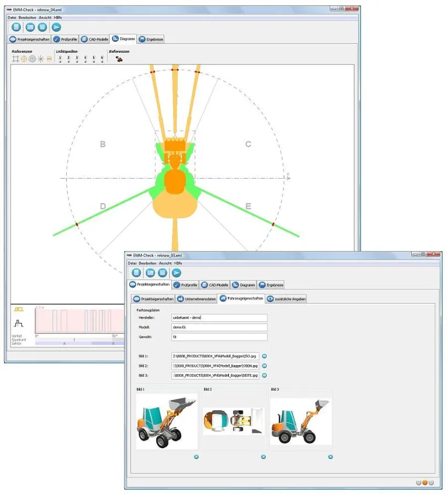Viewport: 448px width, 495px height.
Task: Select the yellow square-wave icon beside the chart
Action: point(19,310)
